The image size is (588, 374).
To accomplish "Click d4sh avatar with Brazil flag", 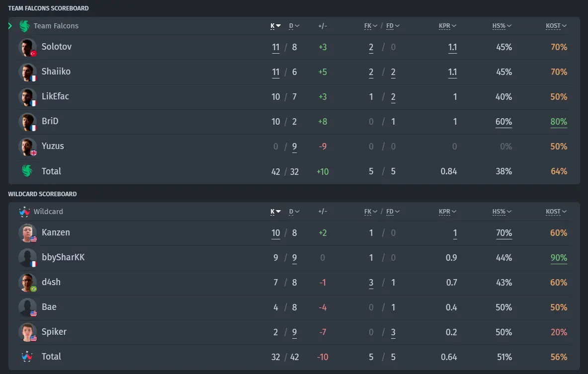I will click(x=28, y=283).
